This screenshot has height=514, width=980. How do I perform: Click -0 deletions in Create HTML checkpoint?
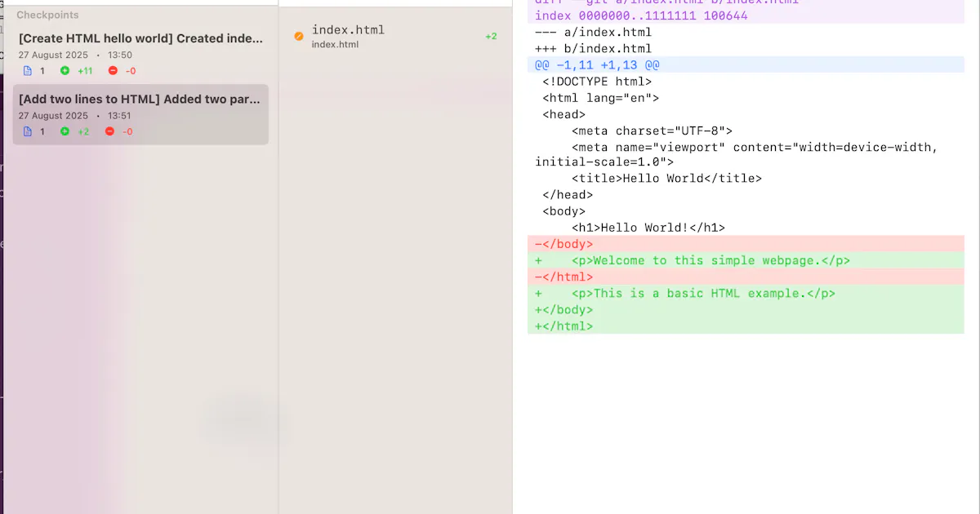click(131, 71)
